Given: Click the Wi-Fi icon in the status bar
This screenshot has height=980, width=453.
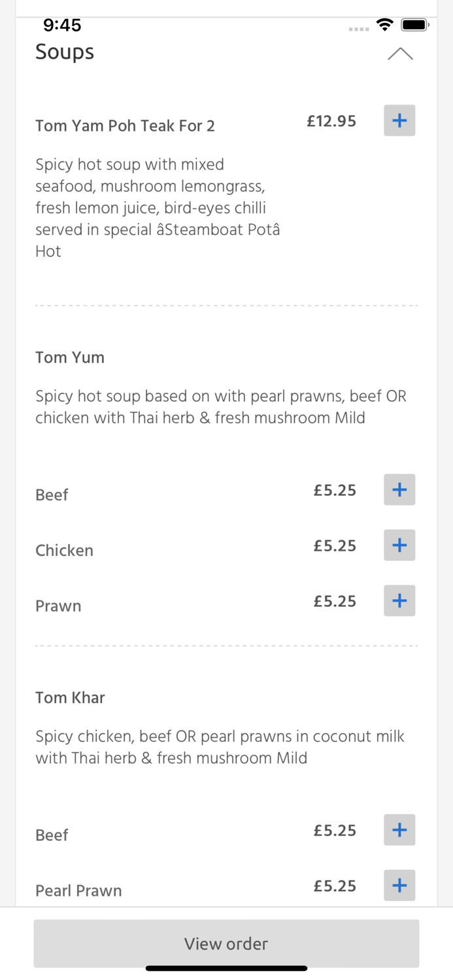Looking at the screenshot, I should pyautogui.click(x=385, y=24).
